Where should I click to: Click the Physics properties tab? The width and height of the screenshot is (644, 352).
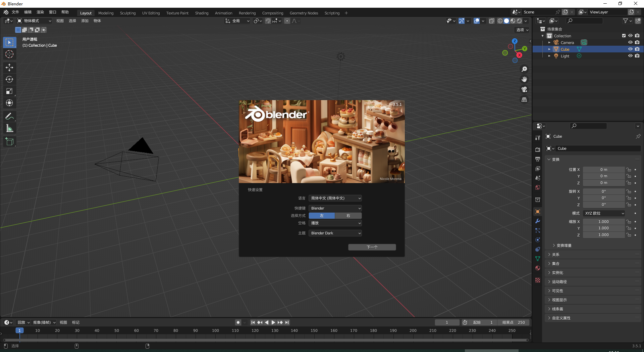coord(537,240)
